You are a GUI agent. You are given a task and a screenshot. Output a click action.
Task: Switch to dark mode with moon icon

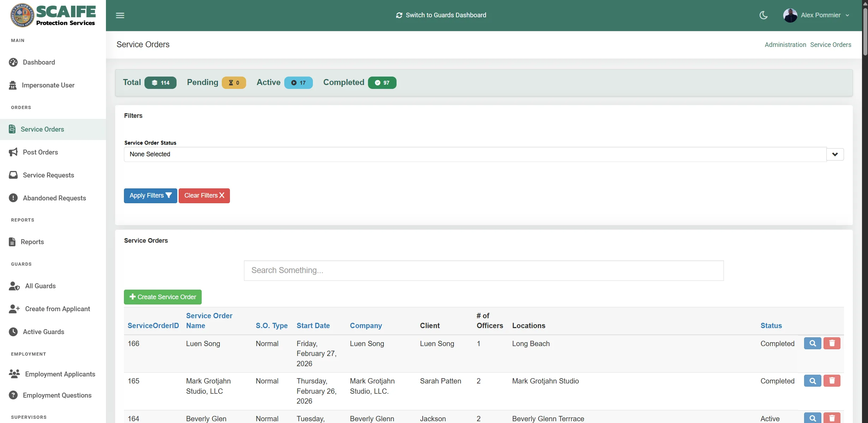pyautogui.click(x=763, y=15)
